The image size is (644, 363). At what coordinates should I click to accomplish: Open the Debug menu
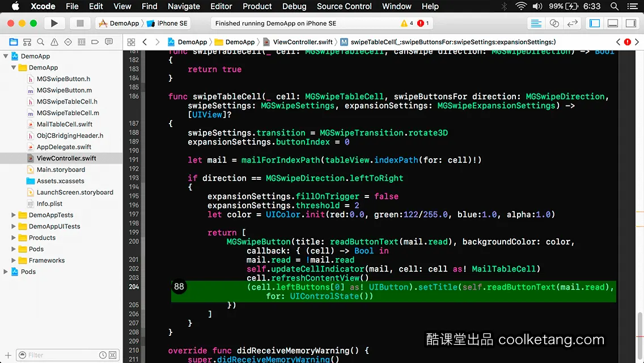[294, 6]
